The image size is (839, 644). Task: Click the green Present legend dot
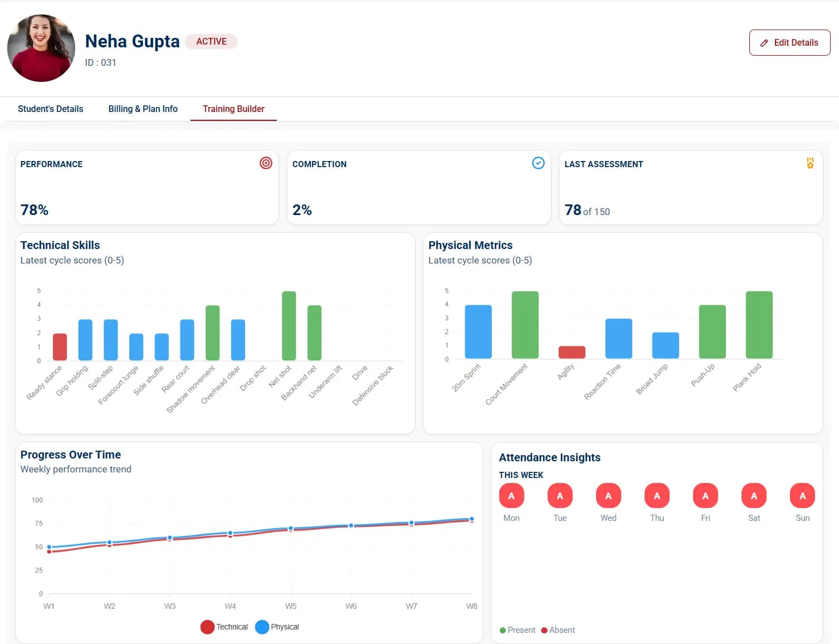click(x=503, y=630)
